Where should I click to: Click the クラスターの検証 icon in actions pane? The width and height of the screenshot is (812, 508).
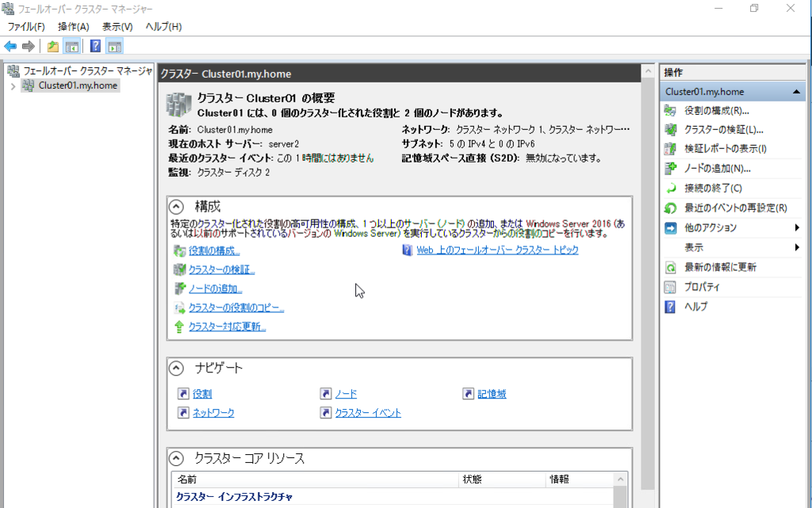[670, 130]
